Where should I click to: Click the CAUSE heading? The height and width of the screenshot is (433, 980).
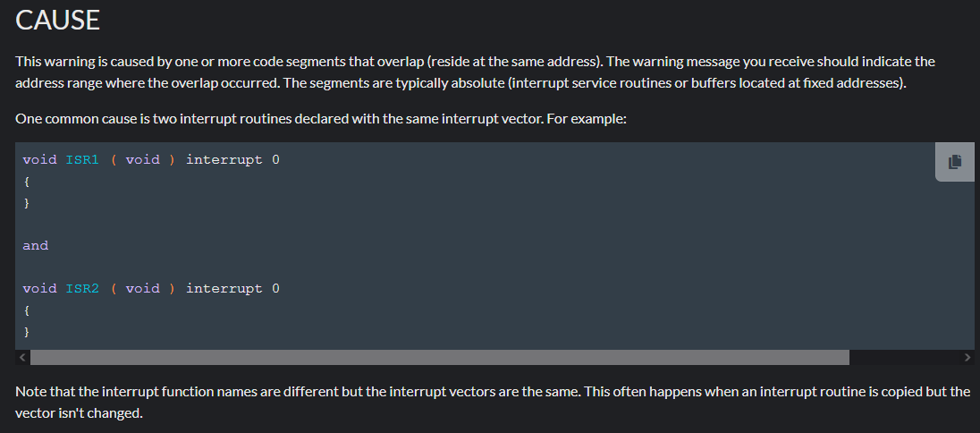tap(57, 20)
